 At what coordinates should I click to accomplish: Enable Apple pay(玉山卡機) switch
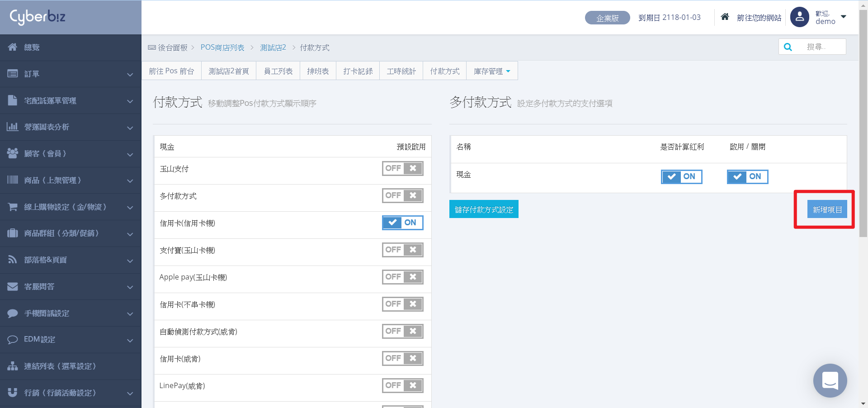pos(403,277)
